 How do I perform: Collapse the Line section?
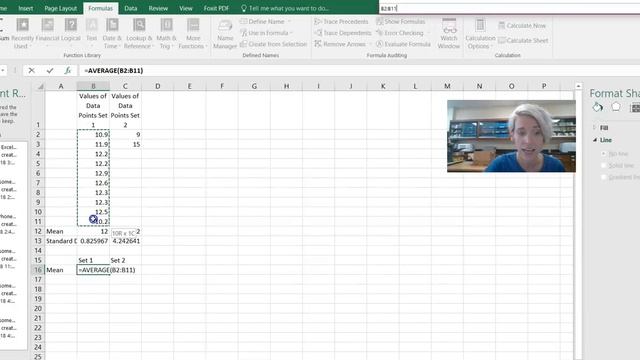(x=602, y=140)
